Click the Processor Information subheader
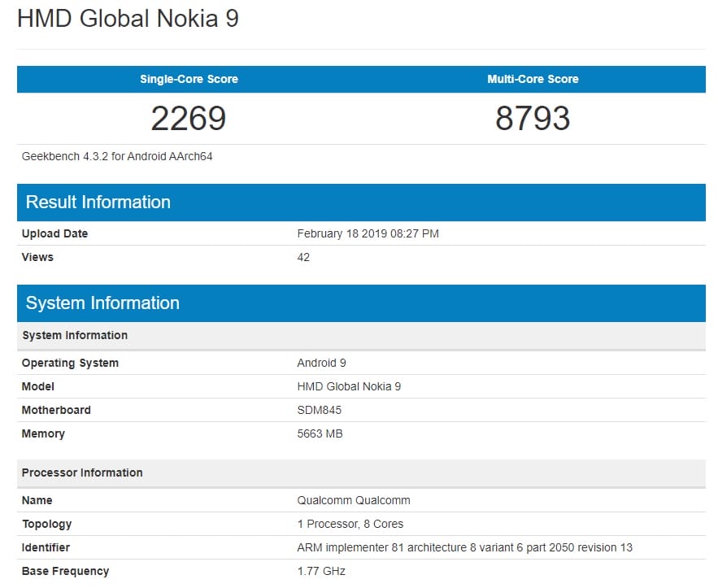The width and height of the screenshot is (718, 588). pos(82,473)
